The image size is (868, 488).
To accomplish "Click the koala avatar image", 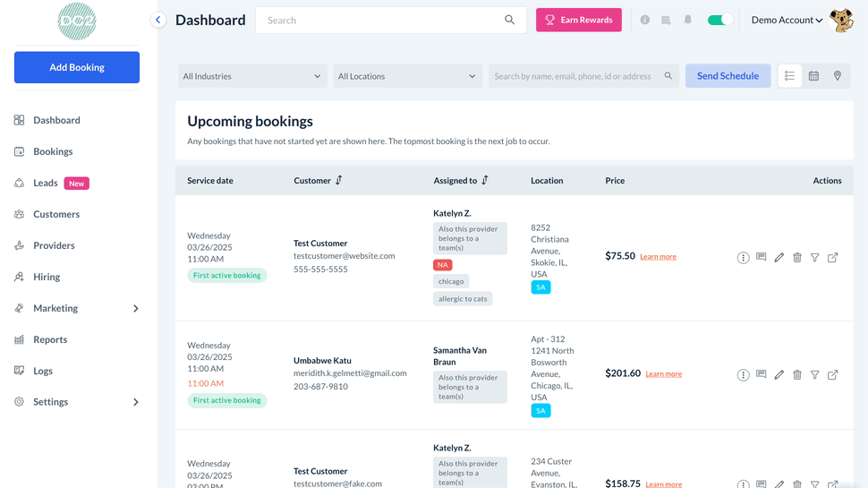I will (x=841, y=21).
